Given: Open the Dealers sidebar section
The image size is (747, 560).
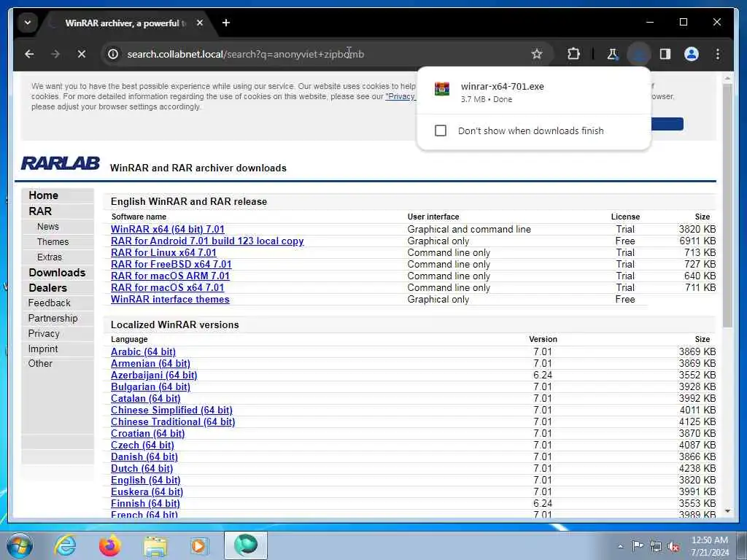Looking at the screenshot, I should point(47,287).
